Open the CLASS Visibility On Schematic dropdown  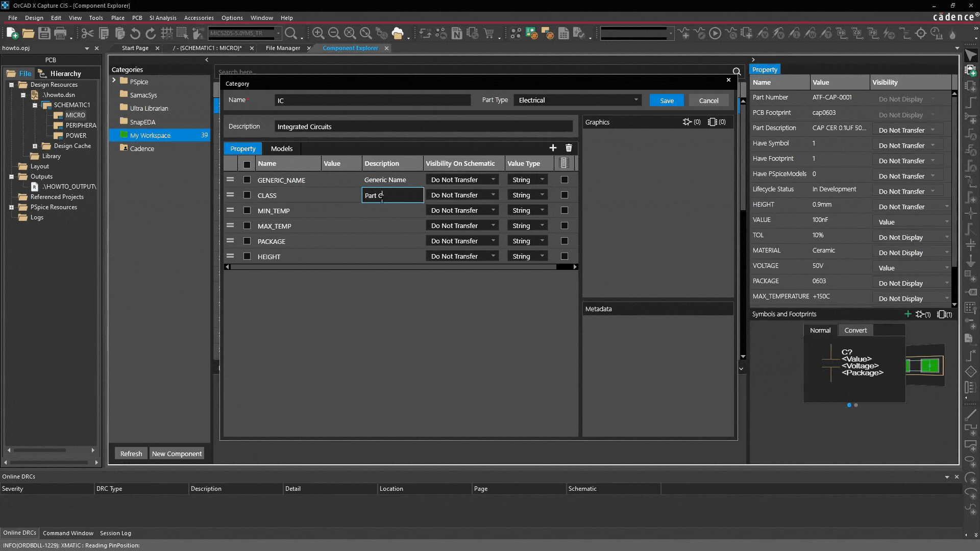462,195
